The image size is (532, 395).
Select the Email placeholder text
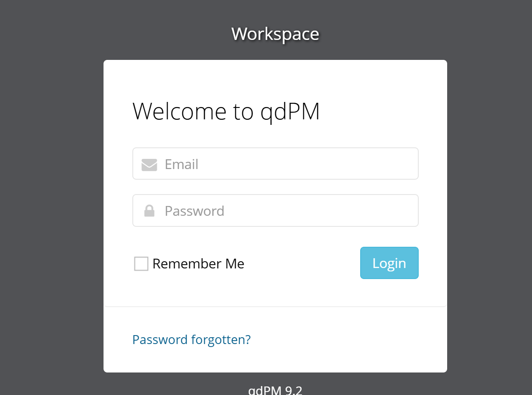pyautogui.click(x=182, y=164)
